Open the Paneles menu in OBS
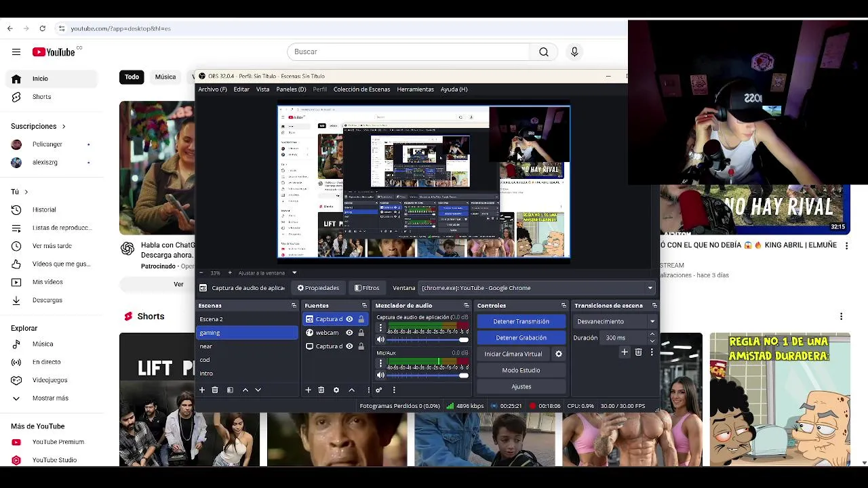This screenshot has width=868, height=488. click(x=291, y=89)
